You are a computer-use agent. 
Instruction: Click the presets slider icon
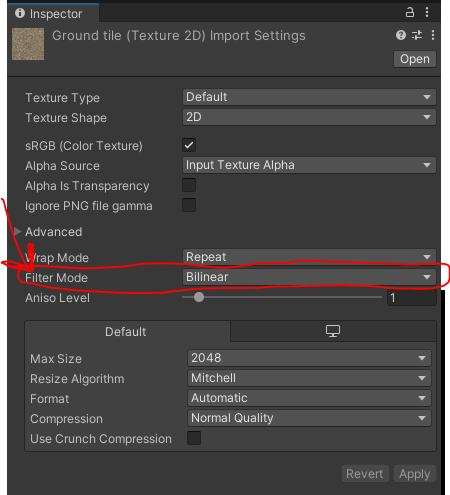coord(417,35)
